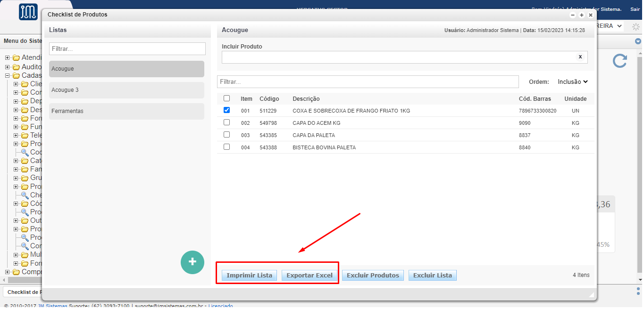Click the blue circular dropdown icon top right
The image size is (644, 309).
click(x=638, y=41)
